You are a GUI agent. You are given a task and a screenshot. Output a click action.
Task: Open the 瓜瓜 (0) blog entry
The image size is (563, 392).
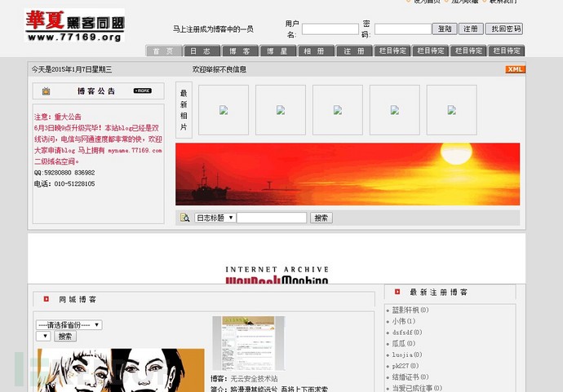tap(404, 343)
